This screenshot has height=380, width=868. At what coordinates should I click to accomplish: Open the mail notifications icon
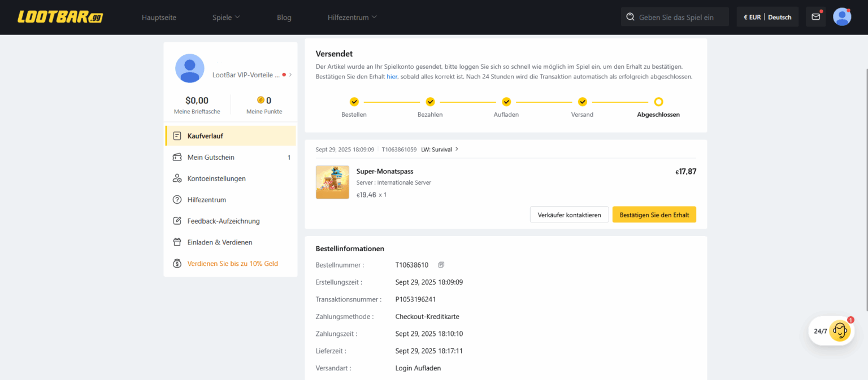[815, 17]
